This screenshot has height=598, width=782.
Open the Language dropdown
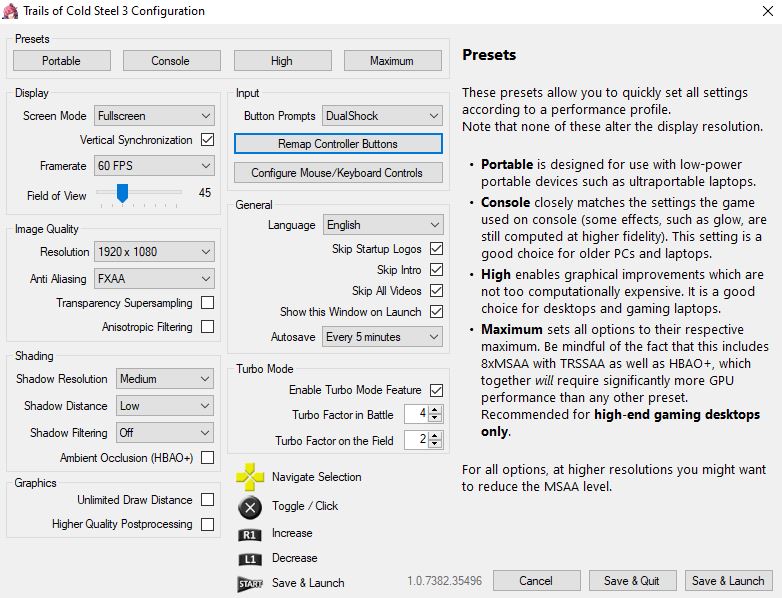tap(383, 225)
